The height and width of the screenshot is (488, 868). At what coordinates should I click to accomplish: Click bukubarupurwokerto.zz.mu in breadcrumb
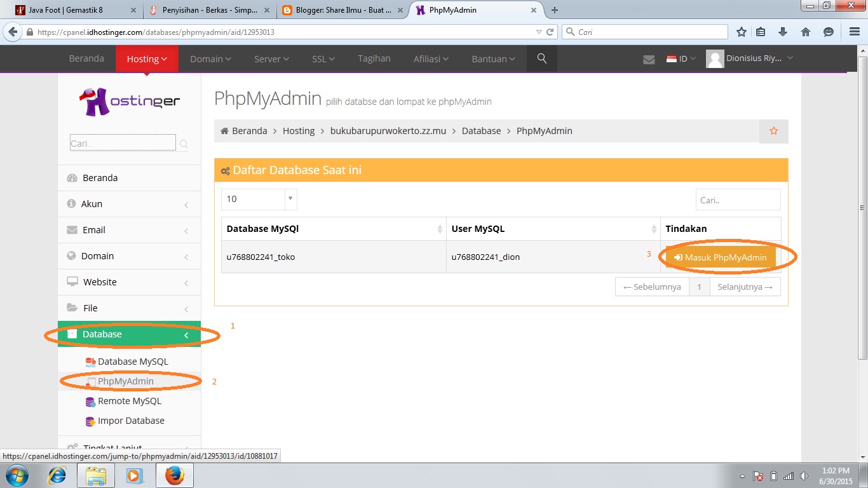pyautogui.click(x=388, y=131)
